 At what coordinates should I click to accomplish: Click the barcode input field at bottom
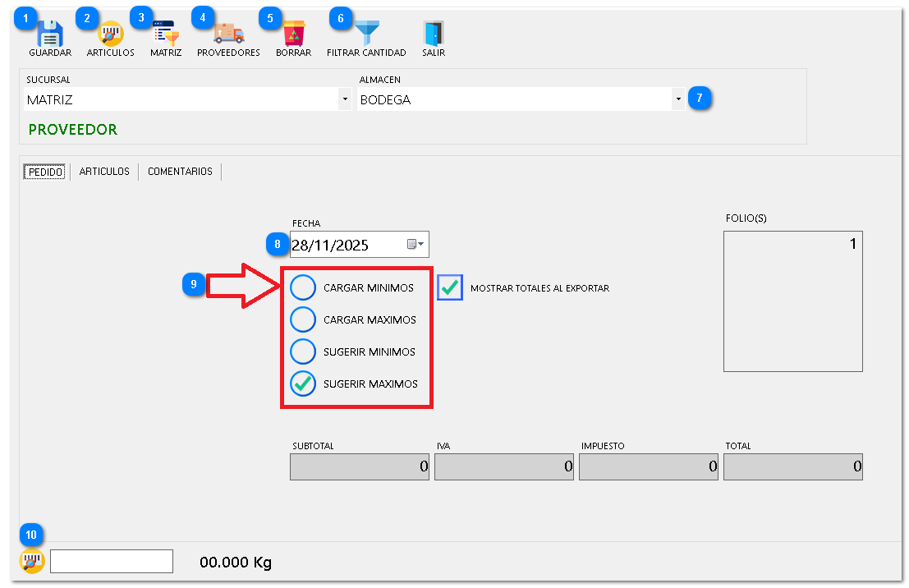point(112,562)
